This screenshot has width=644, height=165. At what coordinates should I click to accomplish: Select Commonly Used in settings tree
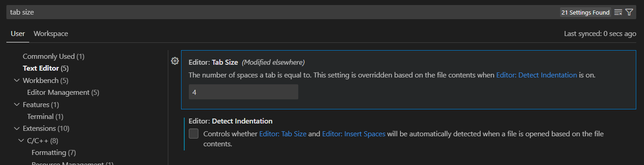click(54, 57)
